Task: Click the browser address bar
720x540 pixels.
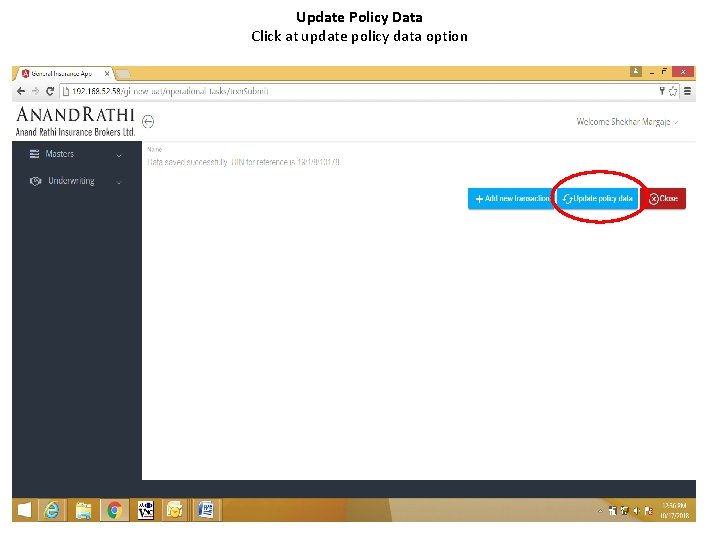Action: tap(367, 91)
